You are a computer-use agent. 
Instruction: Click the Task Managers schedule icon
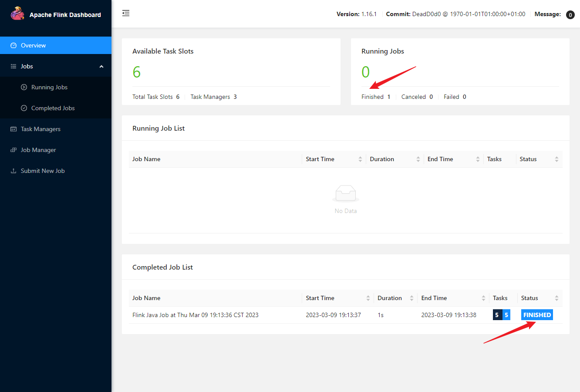(x=13, y=129)
